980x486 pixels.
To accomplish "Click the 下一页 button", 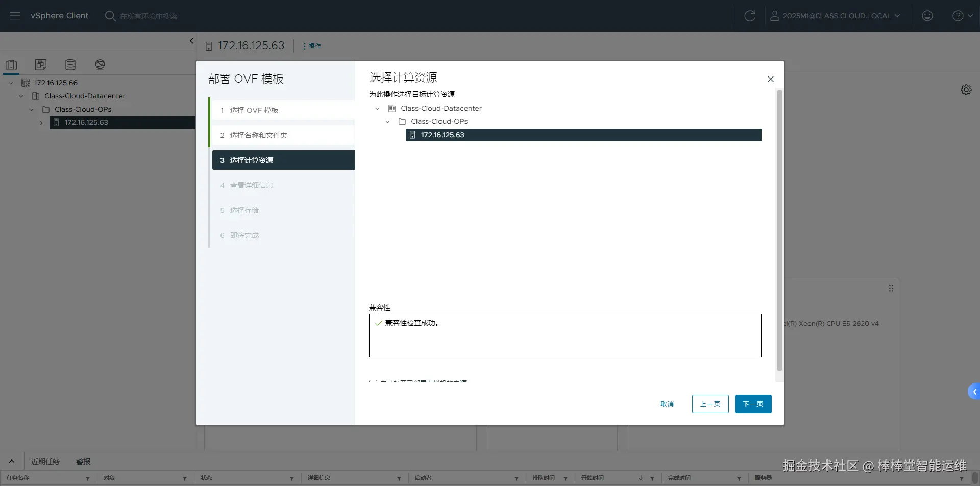I will tap(753, 404).
